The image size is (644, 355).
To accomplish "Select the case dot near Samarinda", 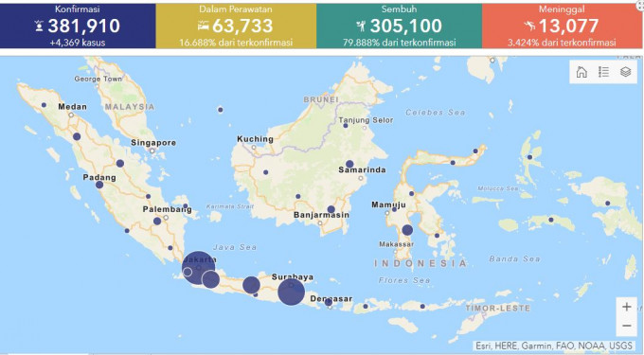I will point(349,164).
